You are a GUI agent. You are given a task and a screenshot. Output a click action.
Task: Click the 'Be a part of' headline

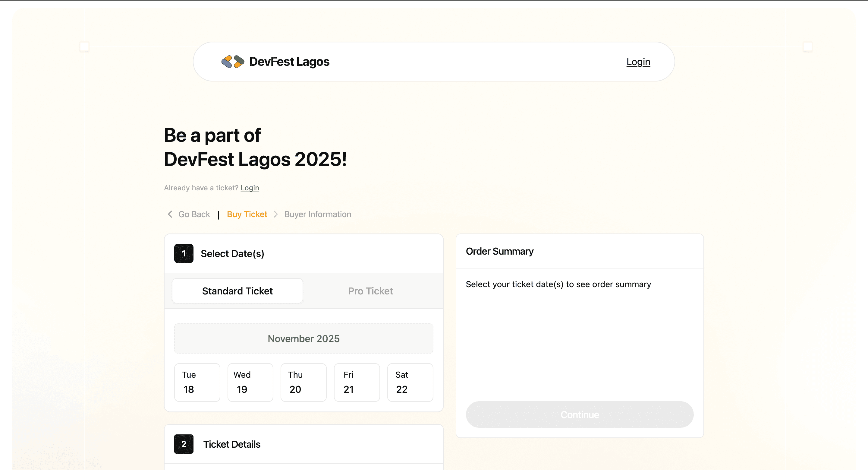click(x=212, y=135)
